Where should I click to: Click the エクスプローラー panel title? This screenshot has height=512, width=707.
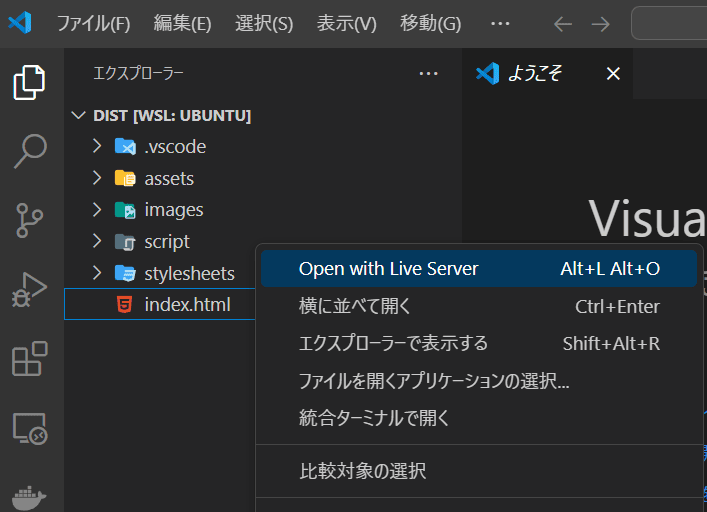[138, 73]
